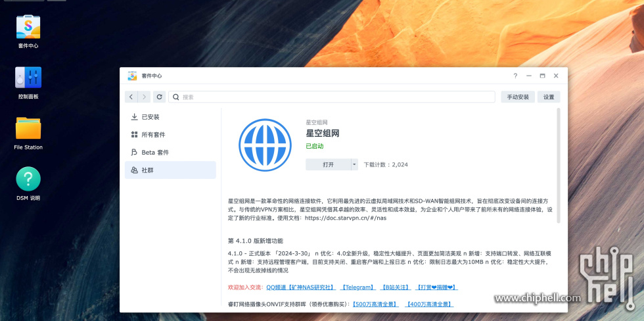Viewport: 644px width, 321px height.
Task: Click the magnifier icon in search box
Action: pyautogui.click(x=176, y=97)
